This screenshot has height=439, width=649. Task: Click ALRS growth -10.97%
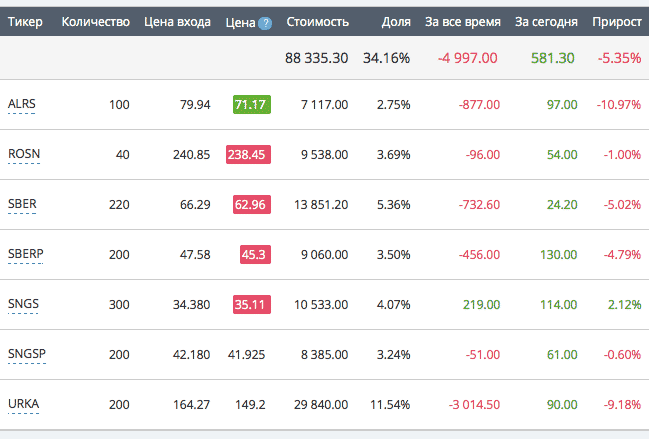tap(619, 104)
